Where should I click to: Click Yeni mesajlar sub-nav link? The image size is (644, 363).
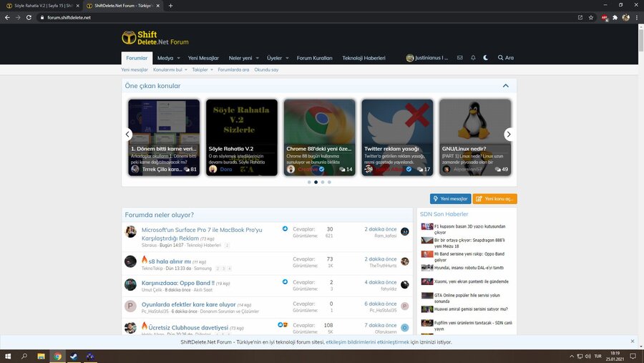[135, 70]
